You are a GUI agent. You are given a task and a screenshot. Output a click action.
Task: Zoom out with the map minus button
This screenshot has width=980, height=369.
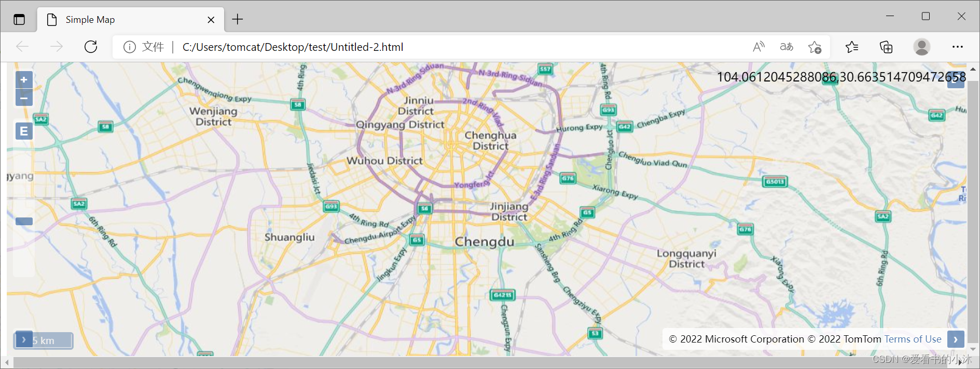click(x=24, y=98)
